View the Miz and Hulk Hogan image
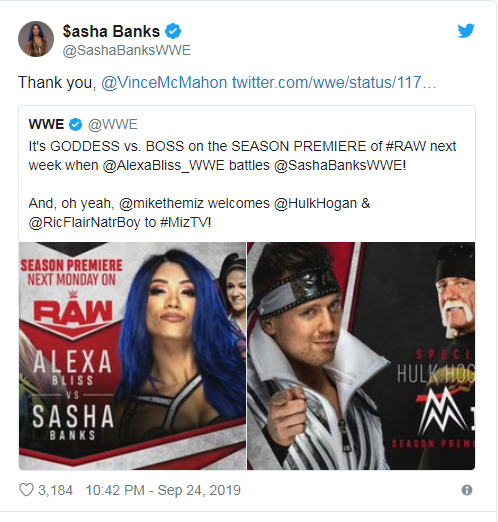The width and height of the screenshot is (498, 522). pyautogui.click(x=361, y=356)
